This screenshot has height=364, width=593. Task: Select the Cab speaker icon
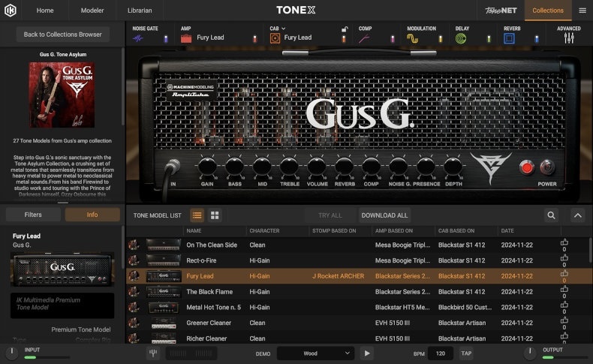275,38
